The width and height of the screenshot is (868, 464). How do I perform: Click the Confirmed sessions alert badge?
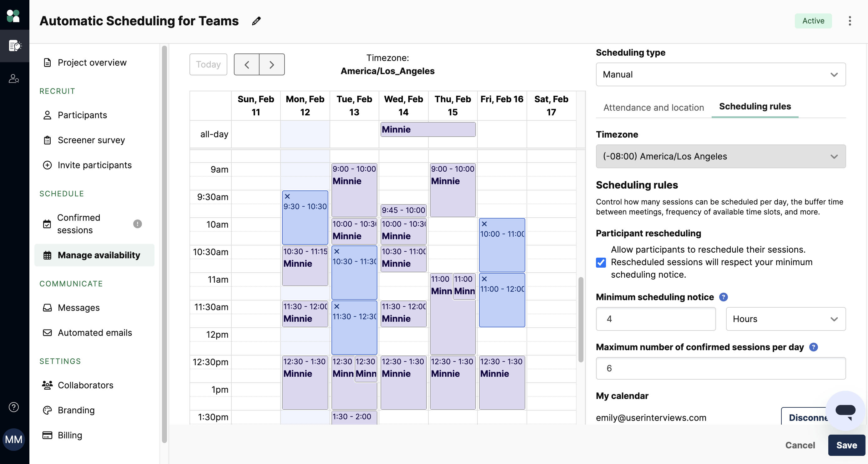(x=137, y=224)
